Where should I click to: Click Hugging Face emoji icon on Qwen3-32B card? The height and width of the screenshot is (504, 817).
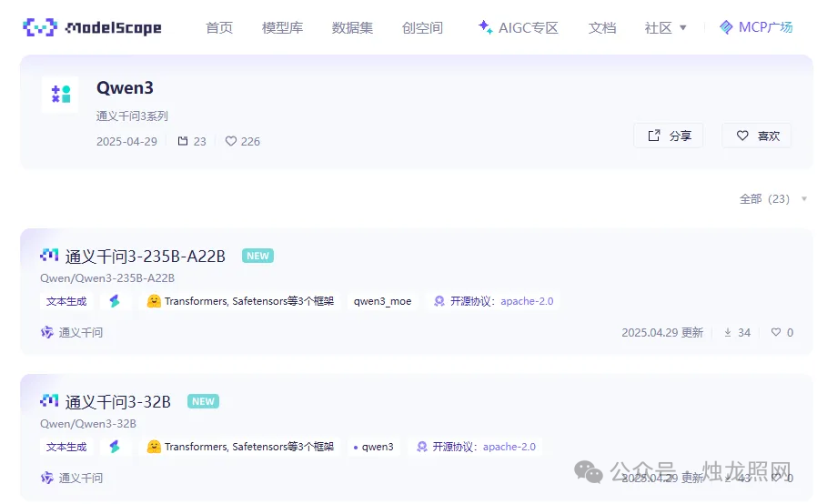[x=154, y=446]
